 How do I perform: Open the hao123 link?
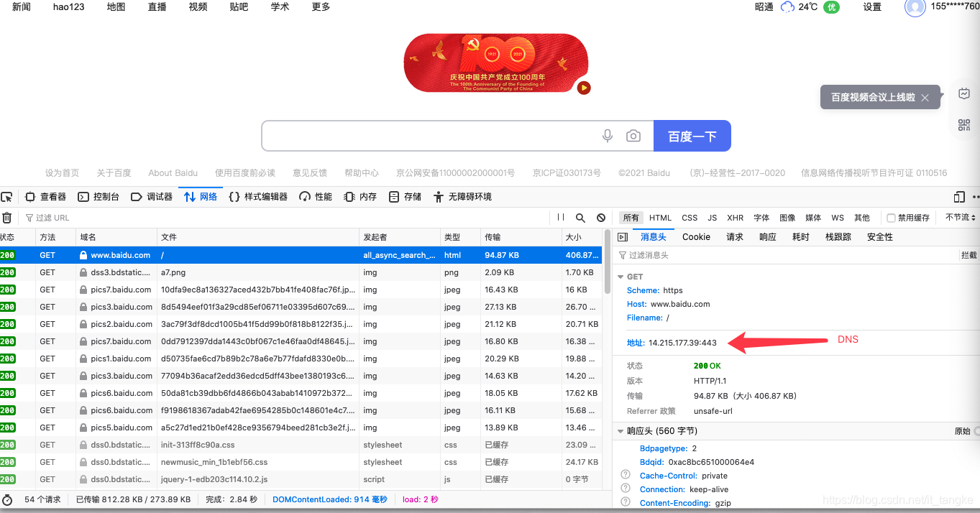tap(68, 7)
